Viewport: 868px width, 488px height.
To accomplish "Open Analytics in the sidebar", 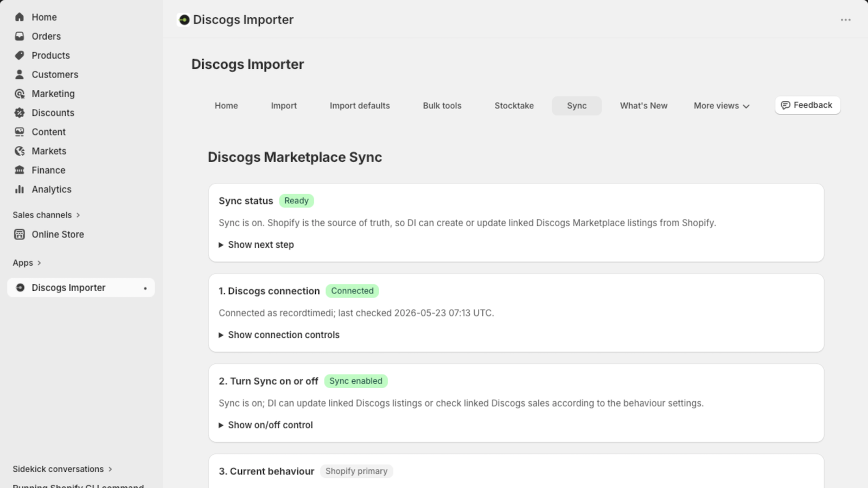I will (x=52, y=189).
